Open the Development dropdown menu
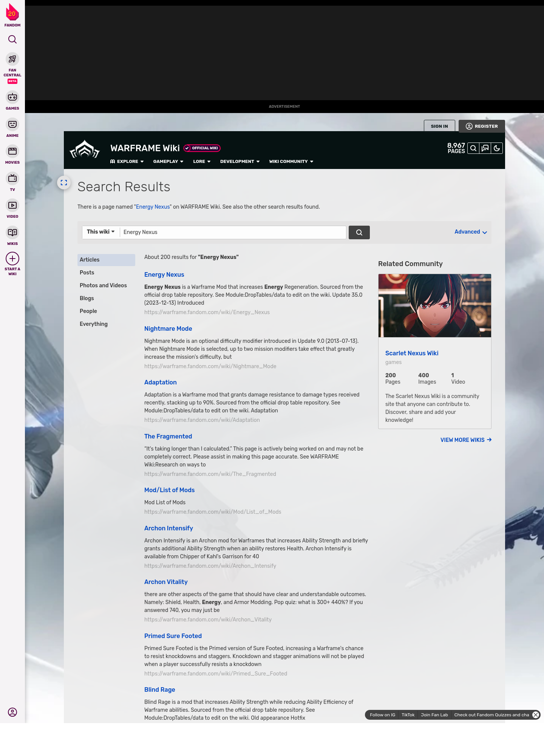 (240, 161)
